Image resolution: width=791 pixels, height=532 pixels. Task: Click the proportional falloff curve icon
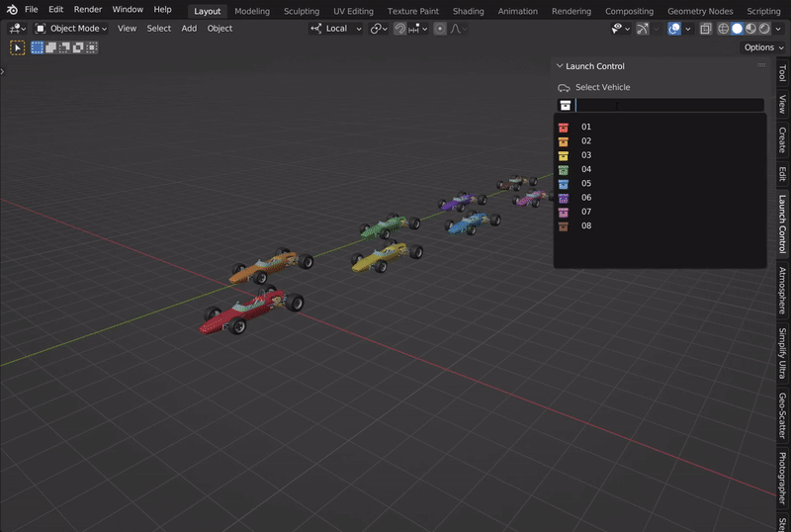coord(458,29)
